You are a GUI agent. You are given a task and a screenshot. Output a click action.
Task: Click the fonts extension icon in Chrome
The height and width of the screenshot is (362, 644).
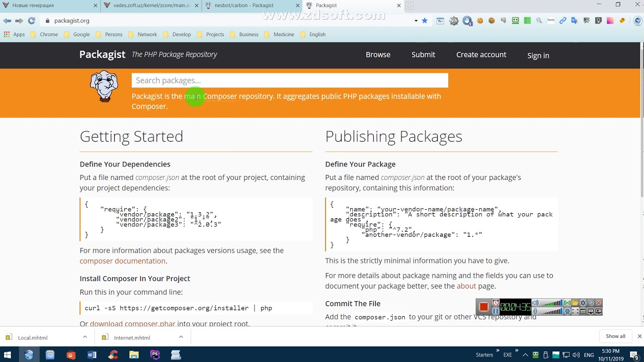(551, 21)
